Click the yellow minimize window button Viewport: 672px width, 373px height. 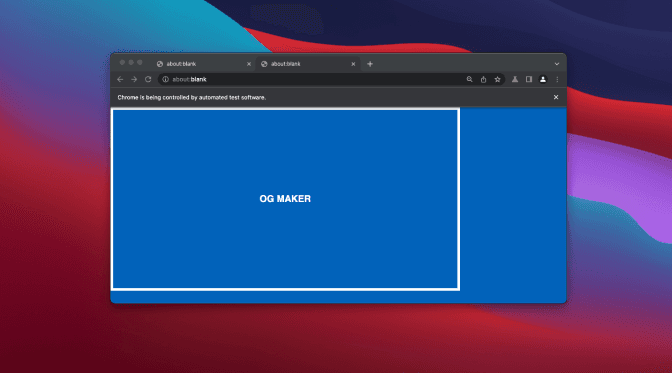(131, 63)
